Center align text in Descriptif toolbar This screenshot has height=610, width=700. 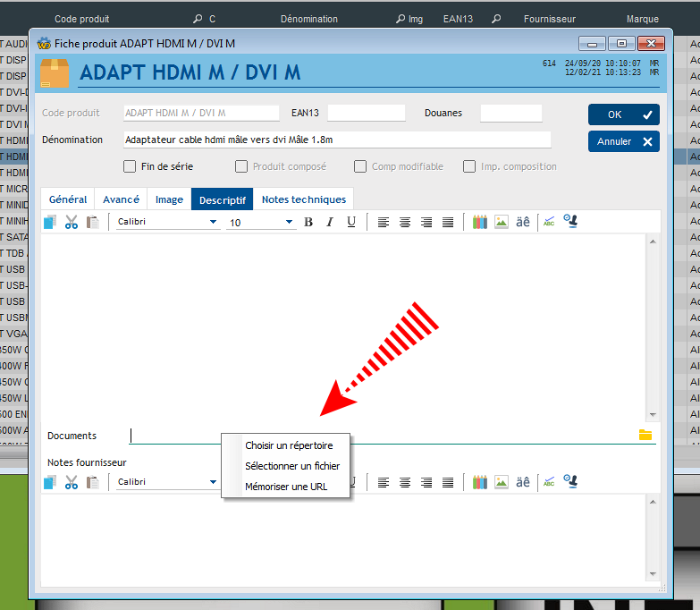coord(405,222)
